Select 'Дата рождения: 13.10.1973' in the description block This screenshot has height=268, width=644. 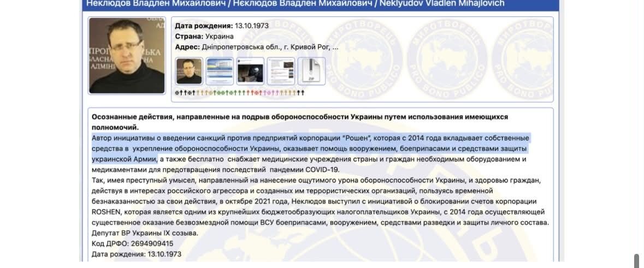(137, 254)
